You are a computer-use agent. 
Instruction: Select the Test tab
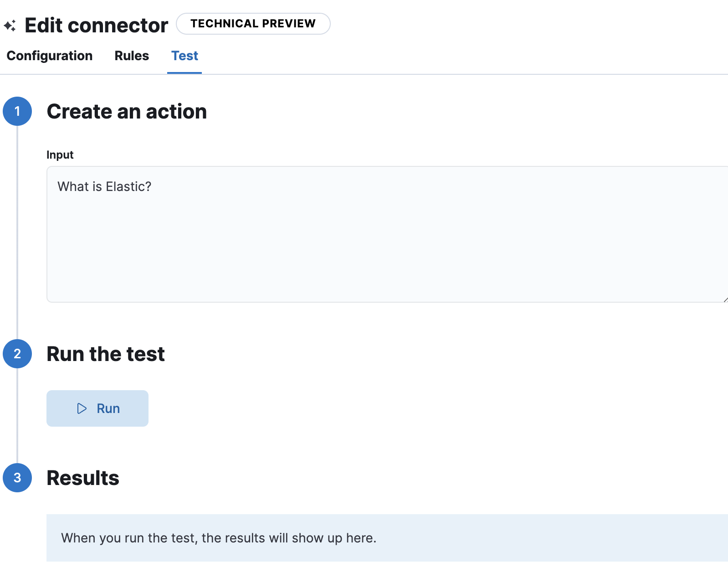(x=185, y=56)
